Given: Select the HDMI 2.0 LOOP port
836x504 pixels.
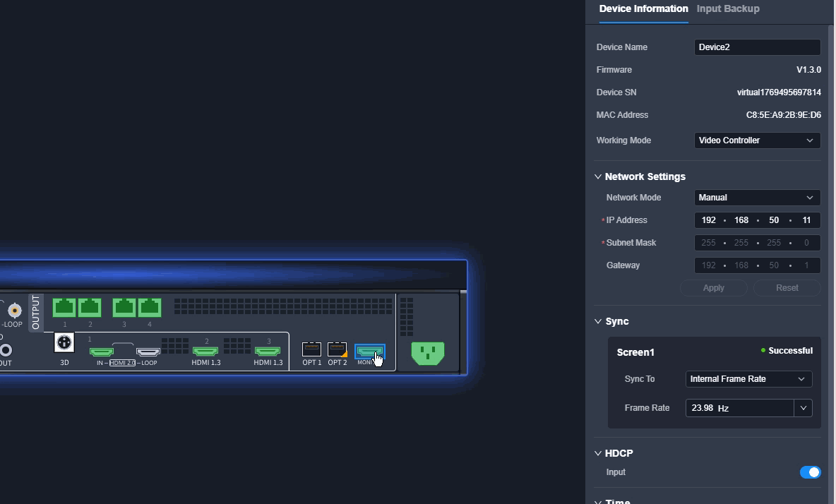Looking at the screenshot, I should tap(148, 352).
